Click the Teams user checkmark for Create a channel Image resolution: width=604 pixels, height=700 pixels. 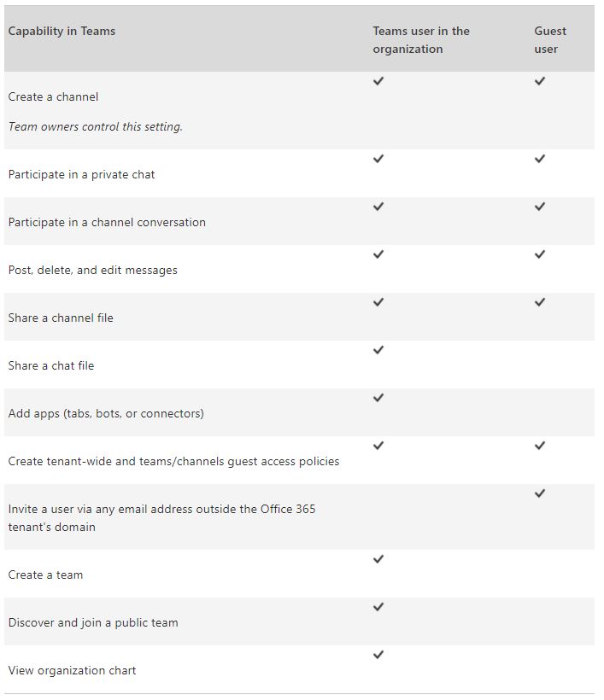(378, 81)
